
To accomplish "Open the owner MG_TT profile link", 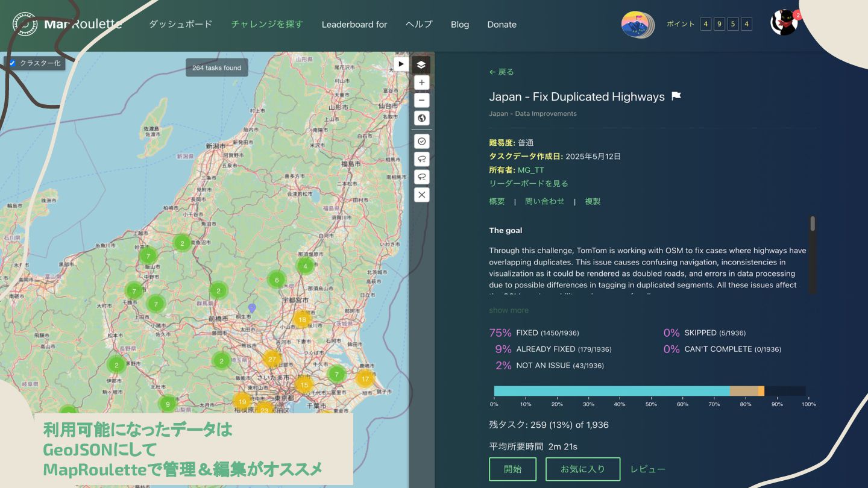I will [x=530, y=170].
